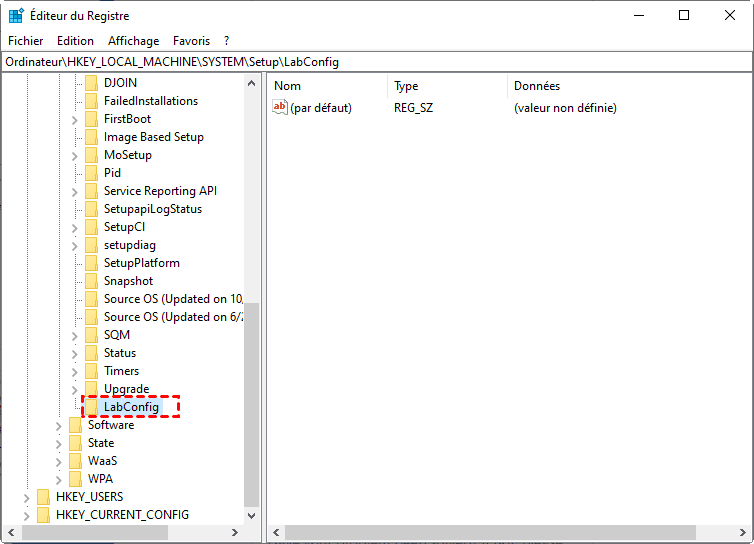Click the tree pane vertical scrollbar thumb
Image resolution: width=754 pixels, height=544 pixels.
pyautogui.click(x=251, y=405)
